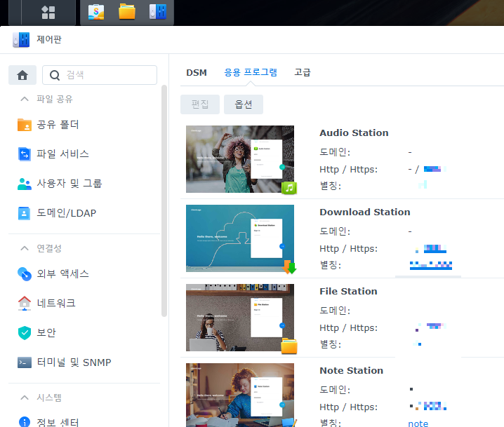Collapse the 연결성 section
Screen dimensions: 504x427
point(25,248)
